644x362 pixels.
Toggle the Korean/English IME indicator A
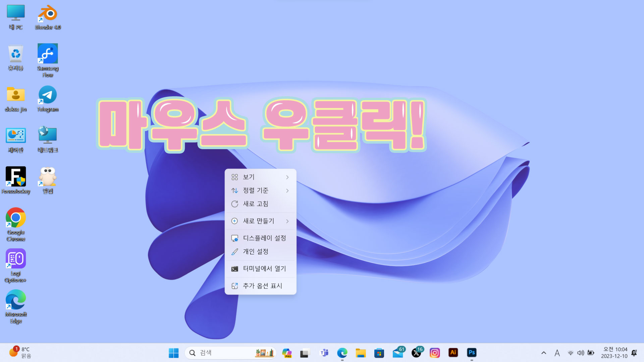coord(557,353)
